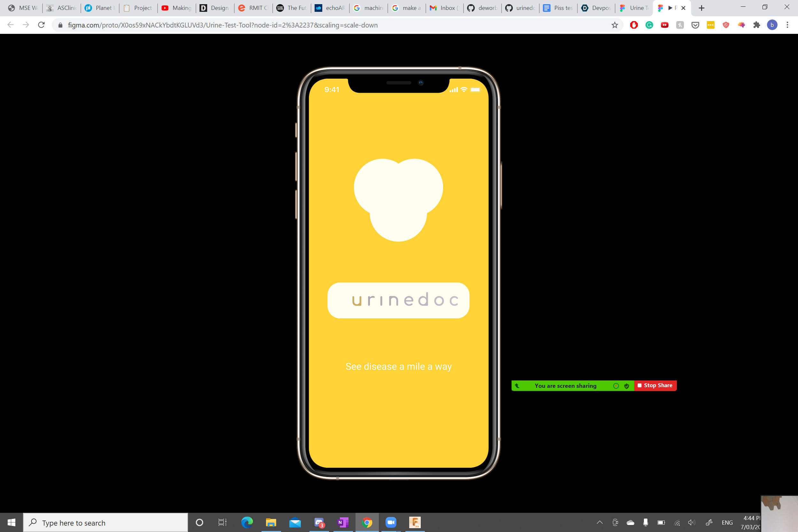Click the yellow LastPass dots extension icon

(710, 25)
